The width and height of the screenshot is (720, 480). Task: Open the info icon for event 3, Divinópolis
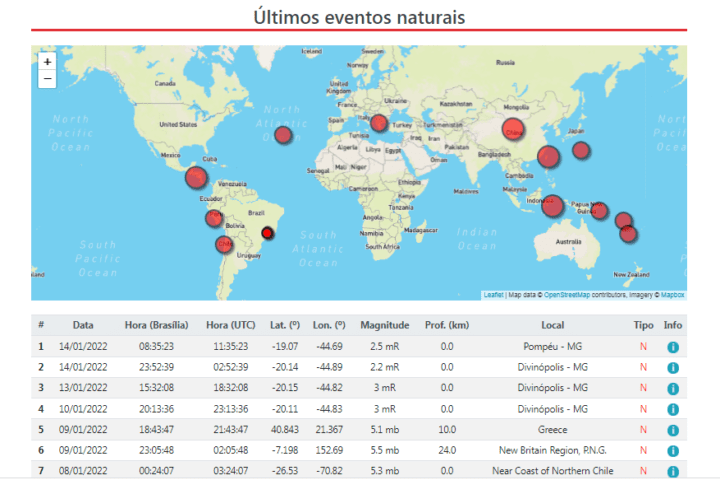[x=673, y=389]
